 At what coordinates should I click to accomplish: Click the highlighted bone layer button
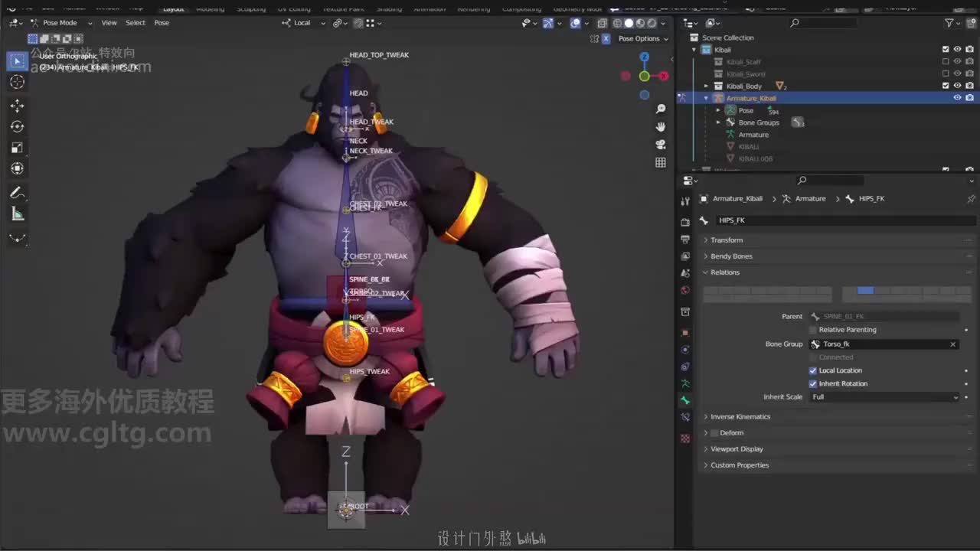click(865, 290)
